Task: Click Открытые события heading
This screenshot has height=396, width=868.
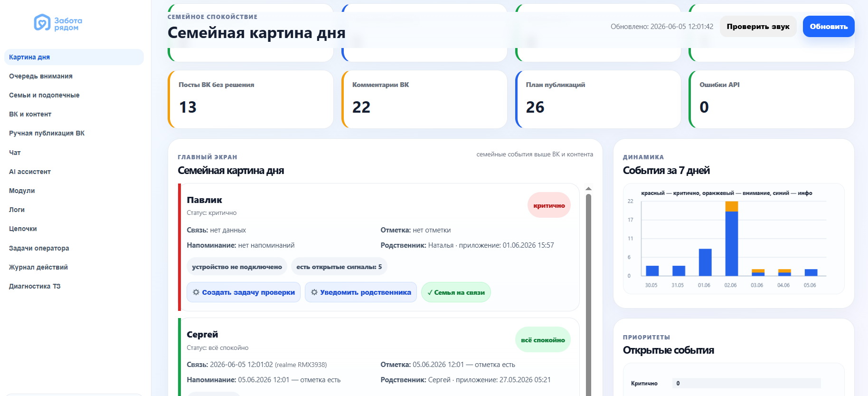Action: pyautogui.click(x=669, y=350)
